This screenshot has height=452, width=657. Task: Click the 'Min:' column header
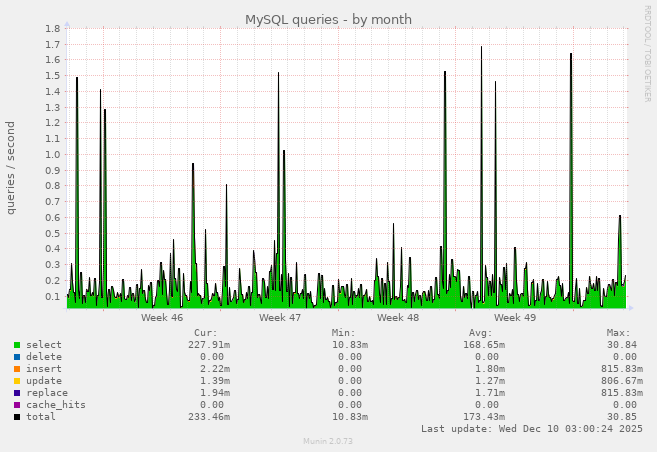point(344,333)
